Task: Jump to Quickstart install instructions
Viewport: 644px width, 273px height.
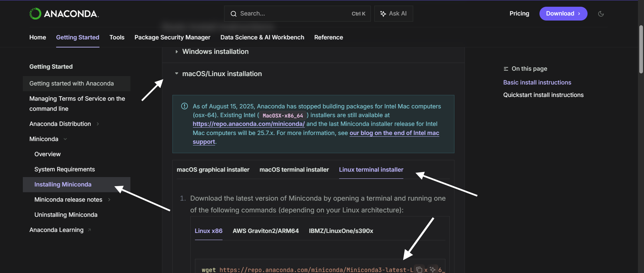Action: (x=543, y=95)
